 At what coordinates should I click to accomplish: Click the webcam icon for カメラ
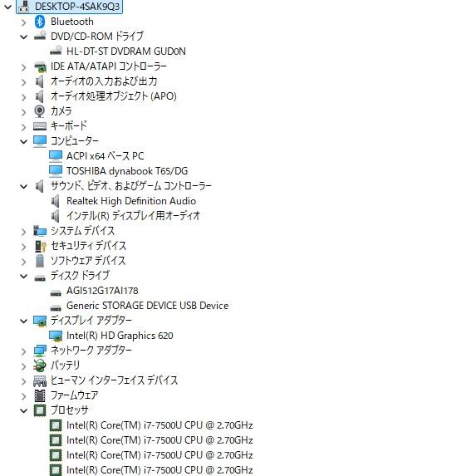coord(40,111)
